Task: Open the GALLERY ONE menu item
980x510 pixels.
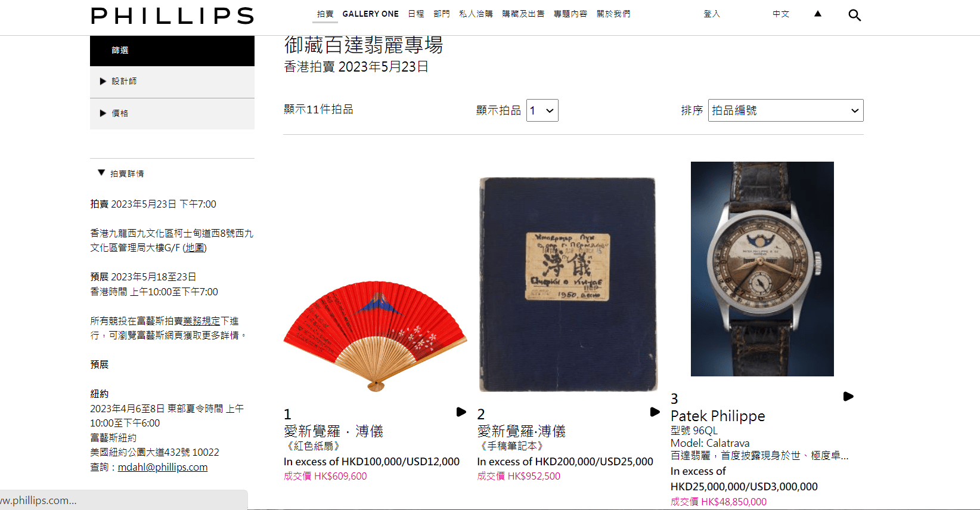Action: click(x=370, y=14)
